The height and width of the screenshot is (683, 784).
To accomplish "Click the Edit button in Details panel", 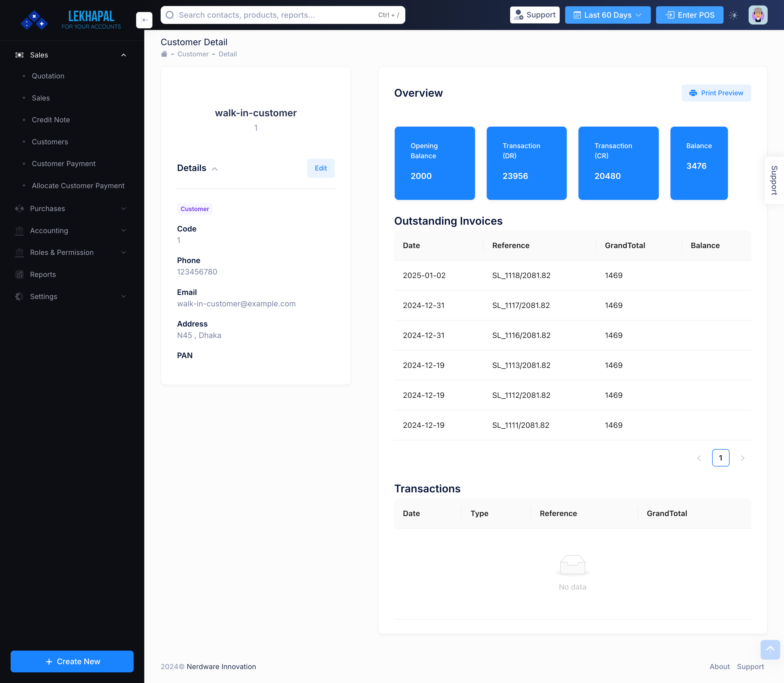I will click(321, 168).
